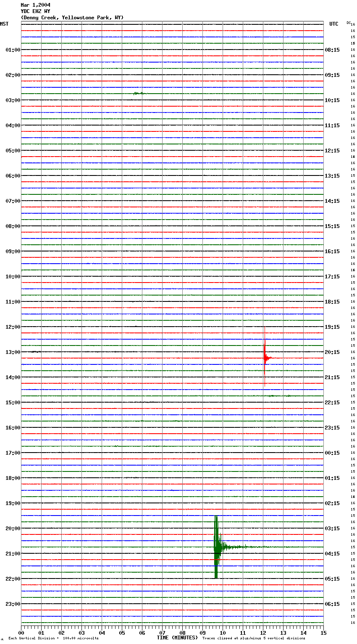This screenshot has height=644, width=357.
Task: Click the 05:00 MST time label
Action: point(13,151)
